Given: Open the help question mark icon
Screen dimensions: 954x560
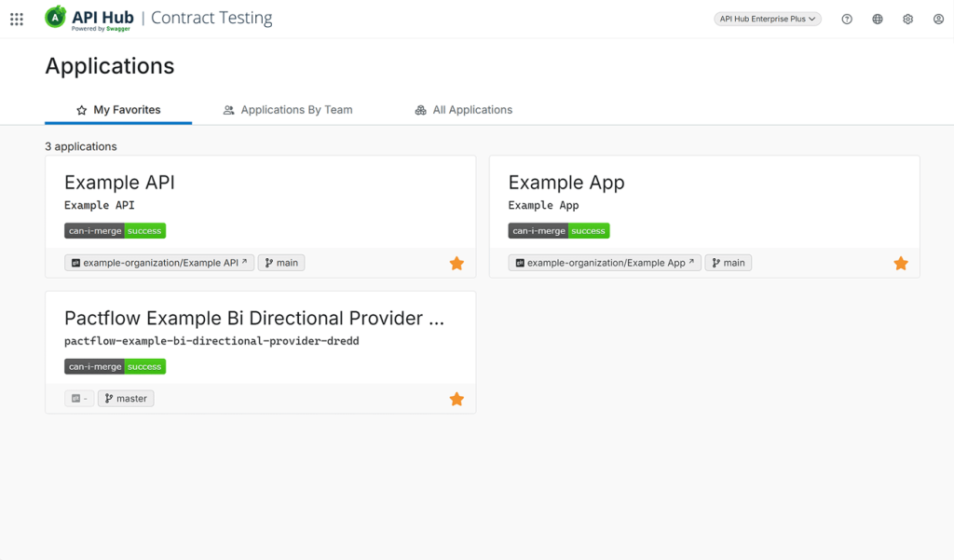Looking at the screenshot, I should point(847,20).
